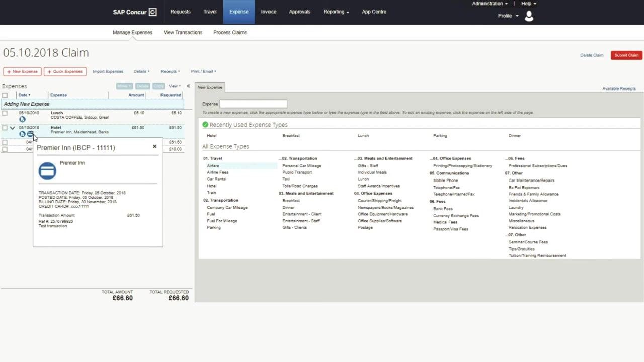Image resolution: width=644 pixels, height=362 pixels.
Task: Tick the checkbox for the Lunch expense
Action: [5, 113]
